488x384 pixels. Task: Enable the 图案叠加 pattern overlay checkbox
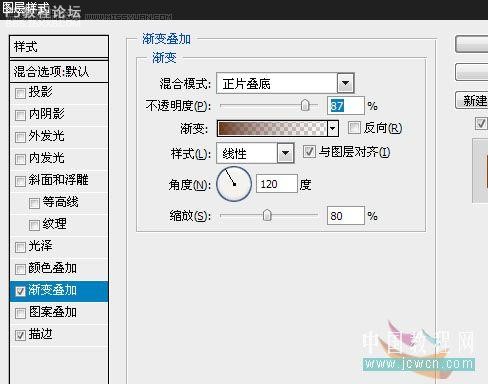(x=20, y=313)
